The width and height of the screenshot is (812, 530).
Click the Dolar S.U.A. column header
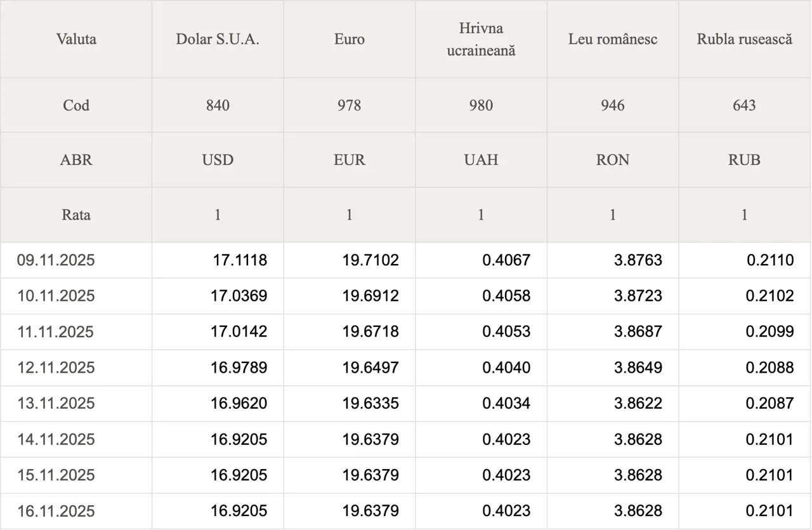tap(218, 39)
